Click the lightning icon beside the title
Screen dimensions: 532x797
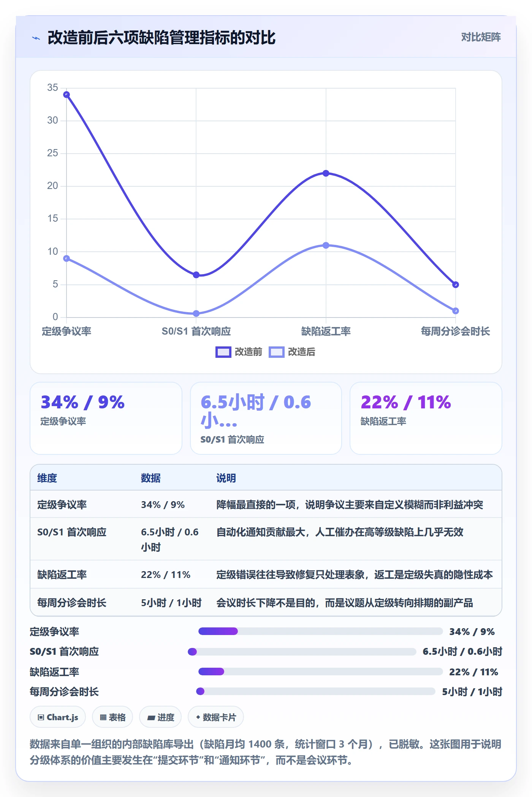coord(36,38)
